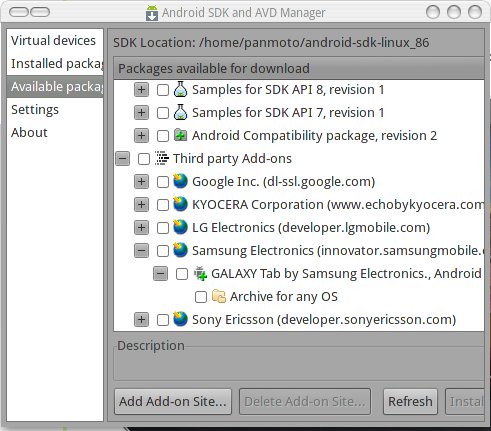Select 'Google Inc. (dl-ssl.google.com)' text

coord(284,181)
